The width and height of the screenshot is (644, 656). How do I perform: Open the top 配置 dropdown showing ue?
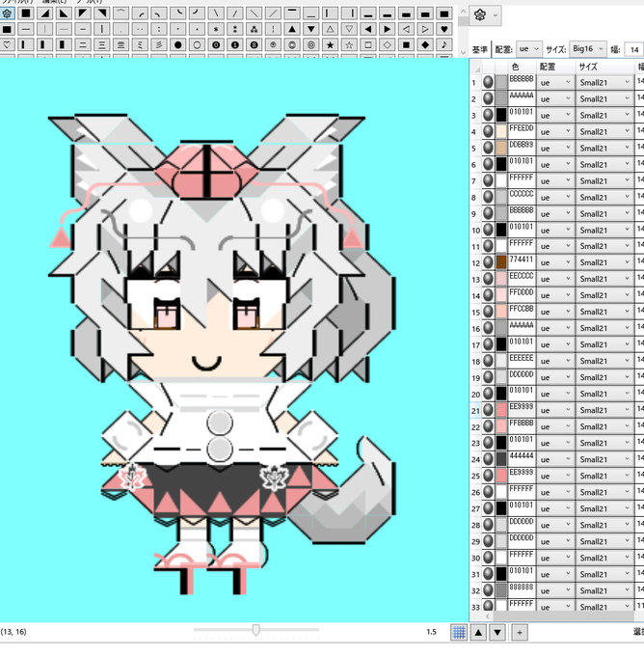[x=529, y=49]
